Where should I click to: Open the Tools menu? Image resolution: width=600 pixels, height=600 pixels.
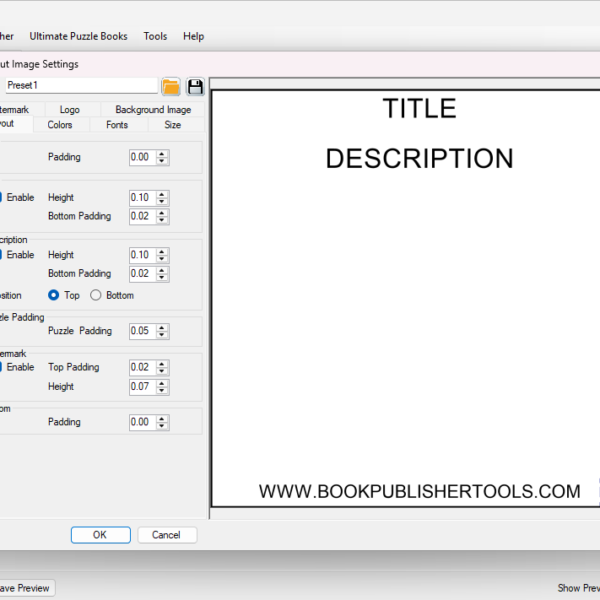155,36
